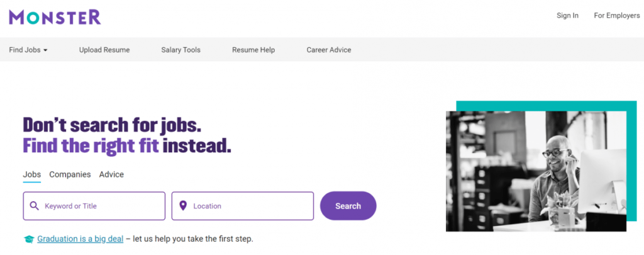
Task: Click the Sign In link
Action: 567,16
